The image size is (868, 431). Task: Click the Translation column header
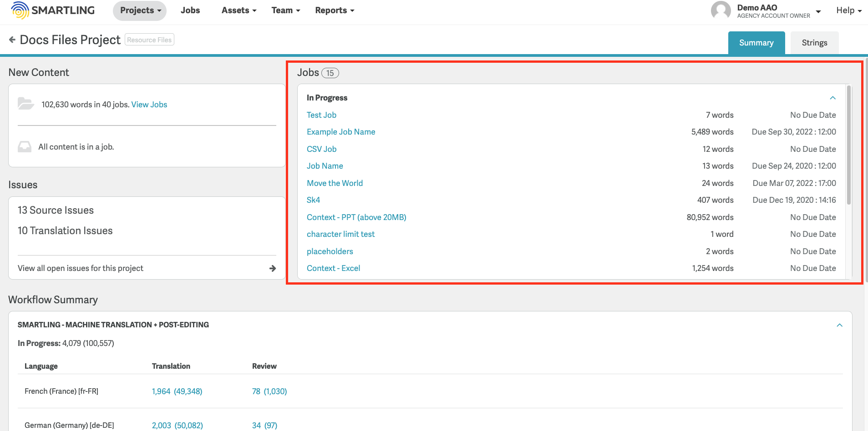171,366
